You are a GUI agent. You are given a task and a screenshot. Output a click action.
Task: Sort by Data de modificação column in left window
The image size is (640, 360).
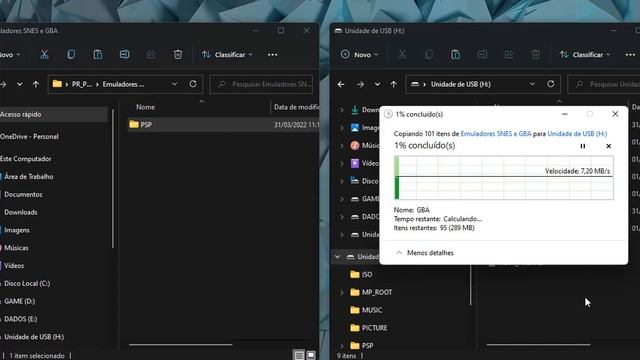pyautogui.click(x=296, y=107)
